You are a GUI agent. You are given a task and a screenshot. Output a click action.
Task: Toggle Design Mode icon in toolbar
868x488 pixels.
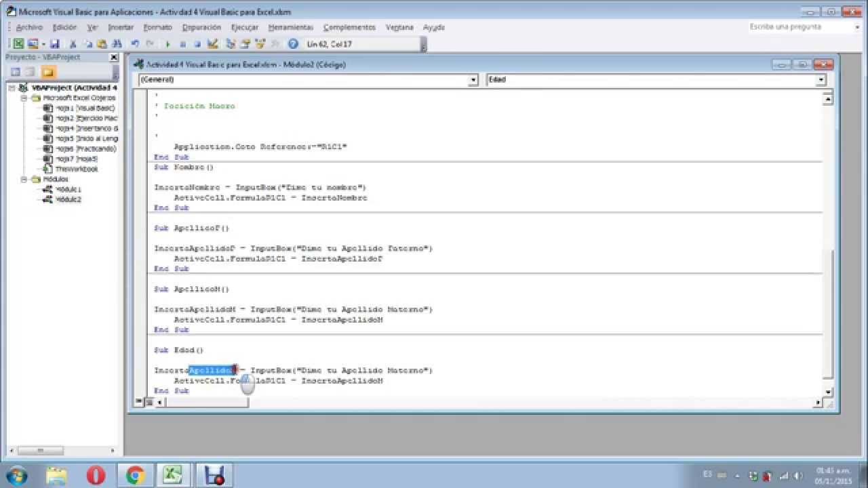212,44
